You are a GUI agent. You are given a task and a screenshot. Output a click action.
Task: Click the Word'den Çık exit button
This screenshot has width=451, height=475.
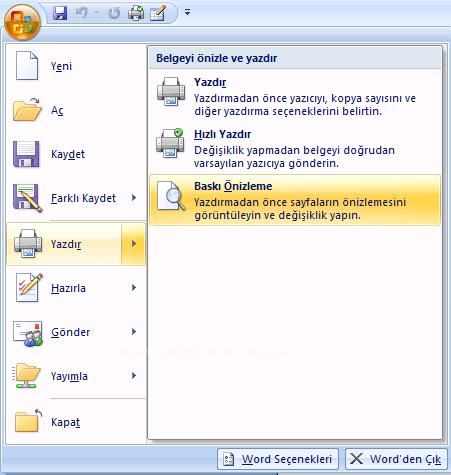[x=397, y=459]
